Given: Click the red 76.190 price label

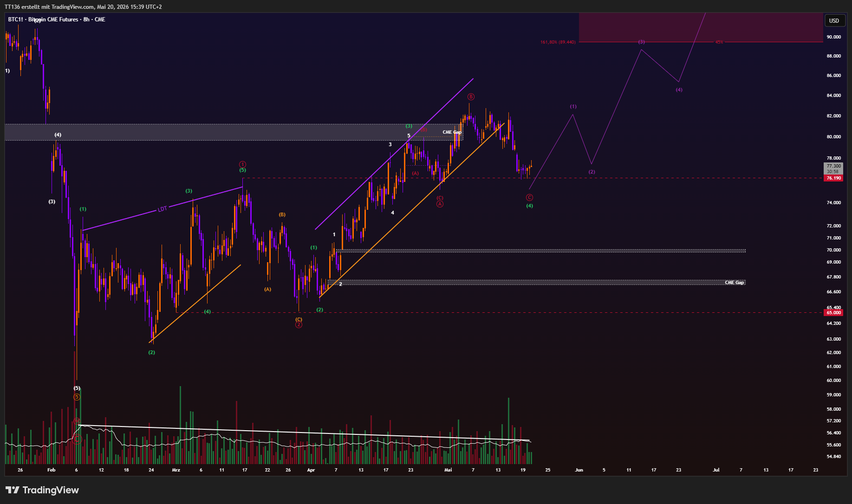Looking at the screenshot, I should pos(833,178).
